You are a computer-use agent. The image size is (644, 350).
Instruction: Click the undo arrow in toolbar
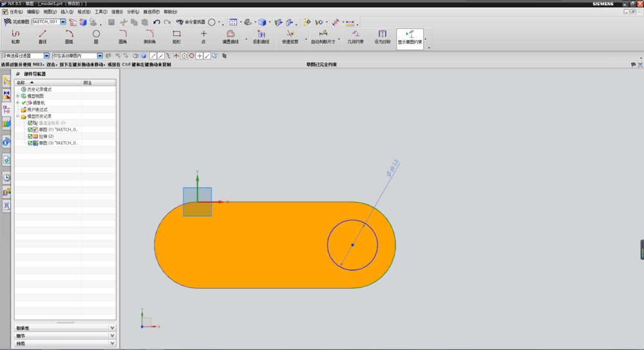tap(156, 22)
